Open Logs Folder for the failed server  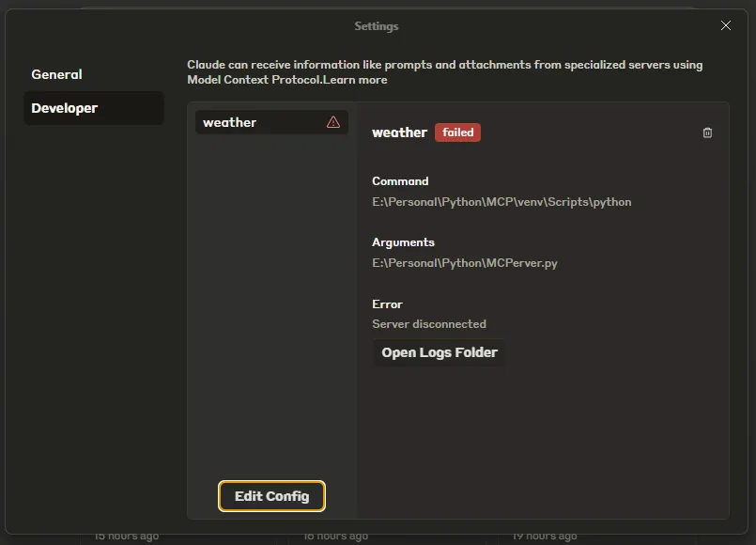(439, 352)
